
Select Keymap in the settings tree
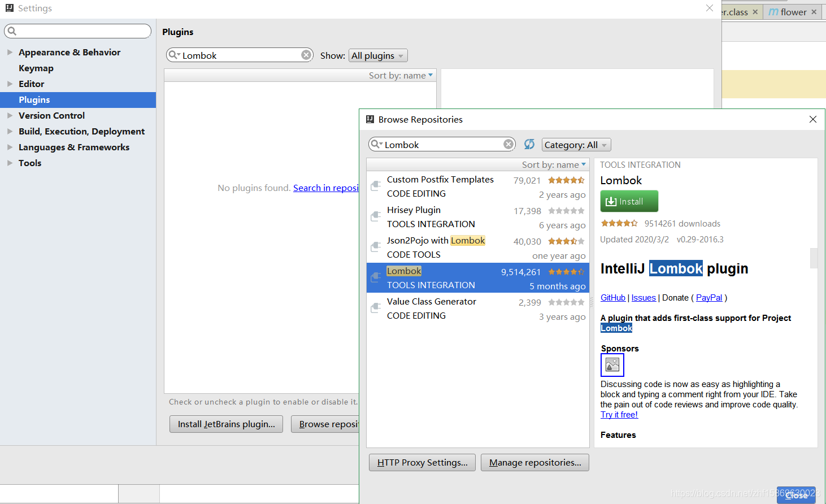click(x=36, y=68)
